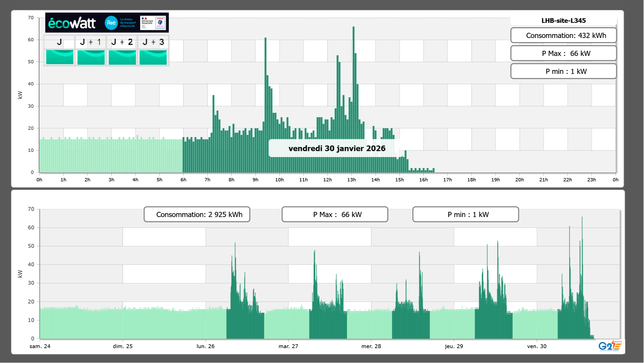The height and width of the screenshot is (363, 644).
Task: Click the vendredi 30 janvier 2026 date label
Action: pos(336,148)
